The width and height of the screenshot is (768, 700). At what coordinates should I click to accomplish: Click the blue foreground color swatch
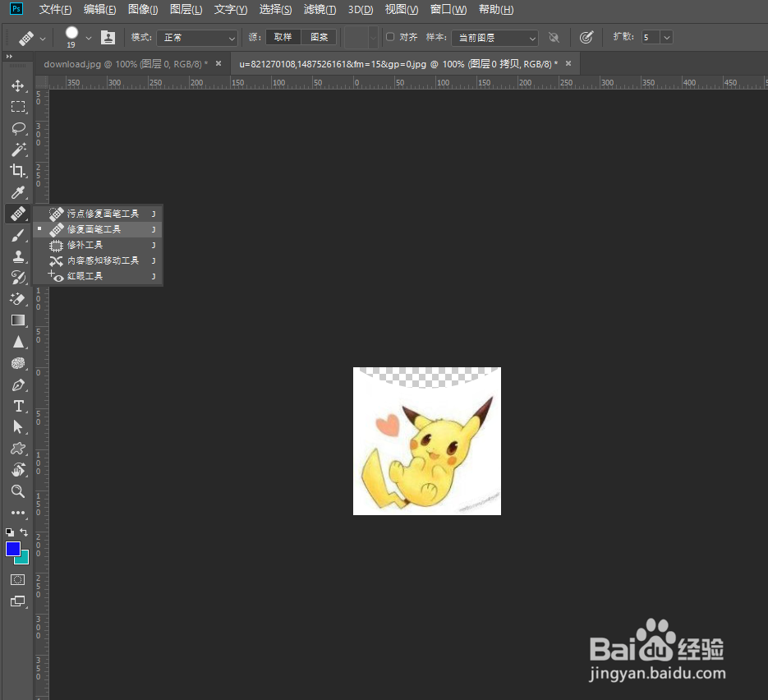click(x=12, y=549)
